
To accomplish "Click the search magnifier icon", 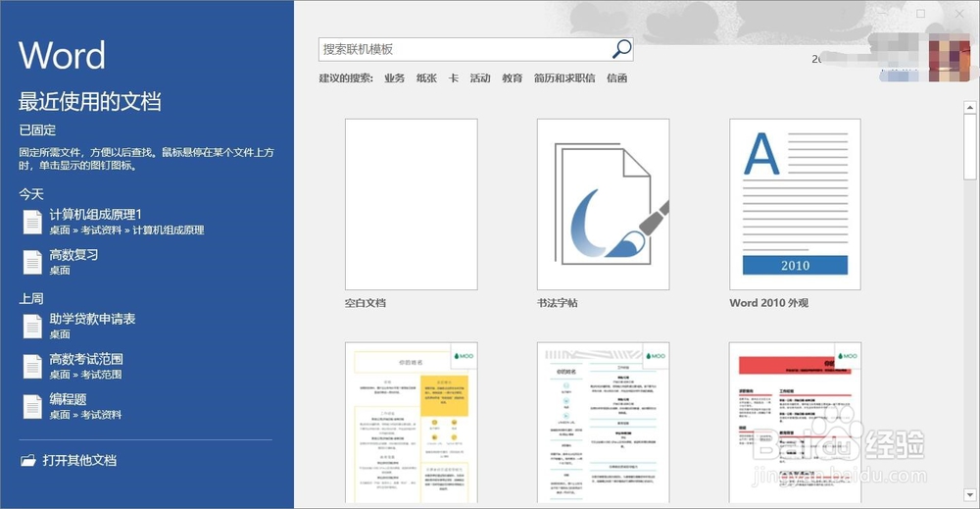I will click(x=621, y=49).
